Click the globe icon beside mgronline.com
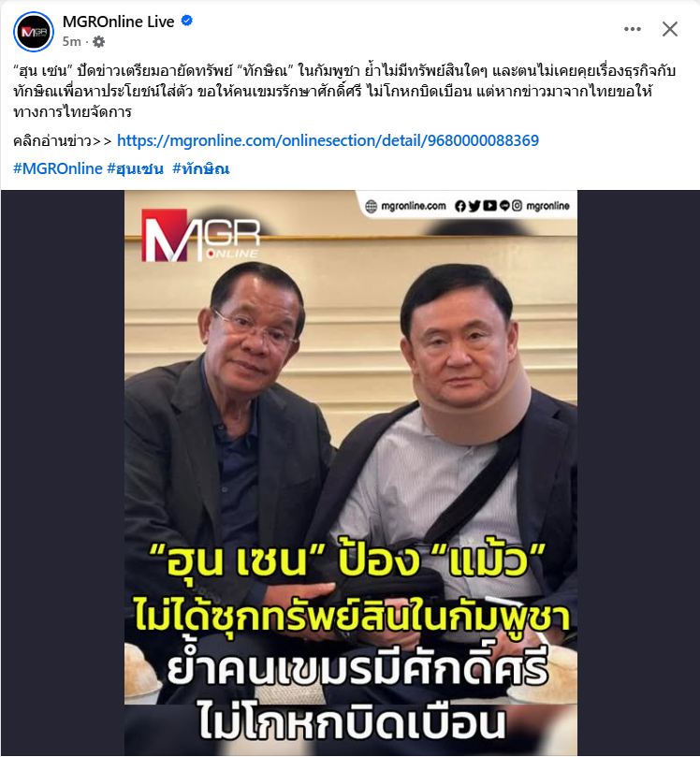This screenshot has height=757, width=700. pyautogui.click(x=371, y=207)
